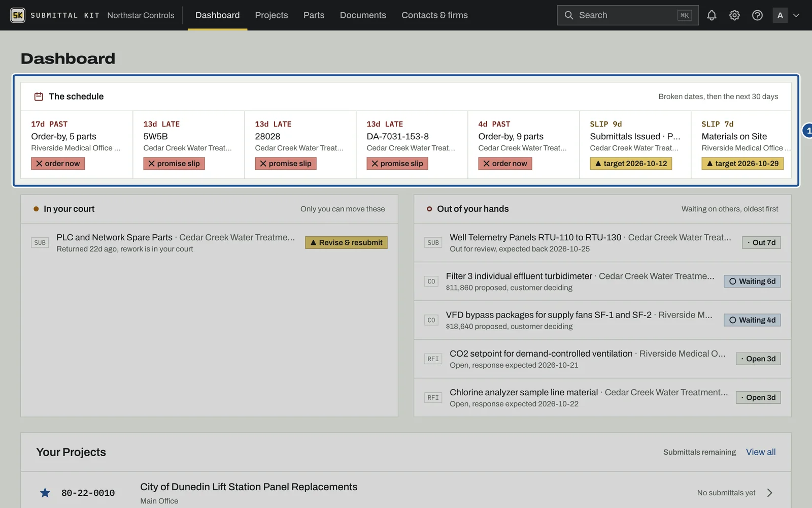The height and width of the screenshot is (508, 812).
Task: Open the Dunedin Lift Station project chevron
Action: point(770,493)
